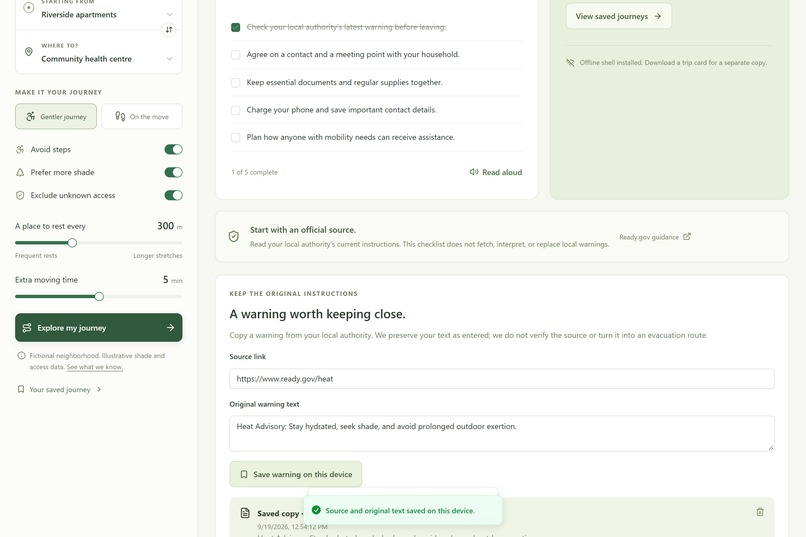The image size is (806, 537).
Task: Click the route icon in Explore my journey
Action: point(27,327)
